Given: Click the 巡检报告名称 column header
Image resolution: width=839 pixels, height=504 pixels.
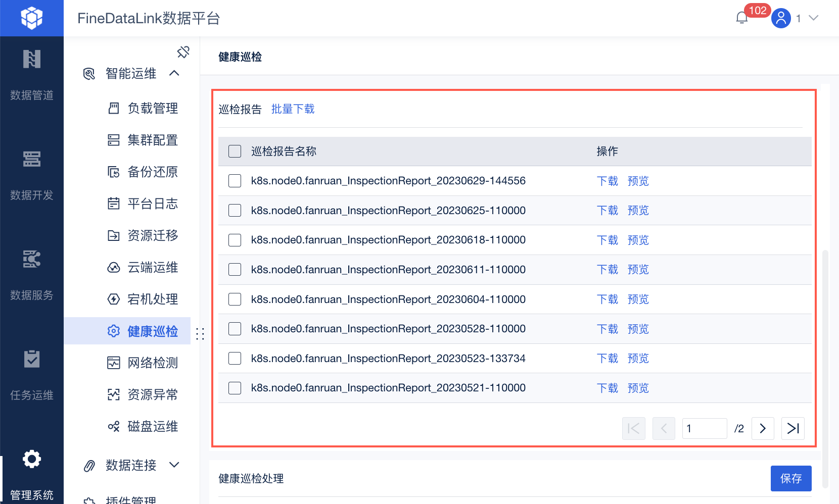Looking at the screenshot, I should (x=284, y=152).
